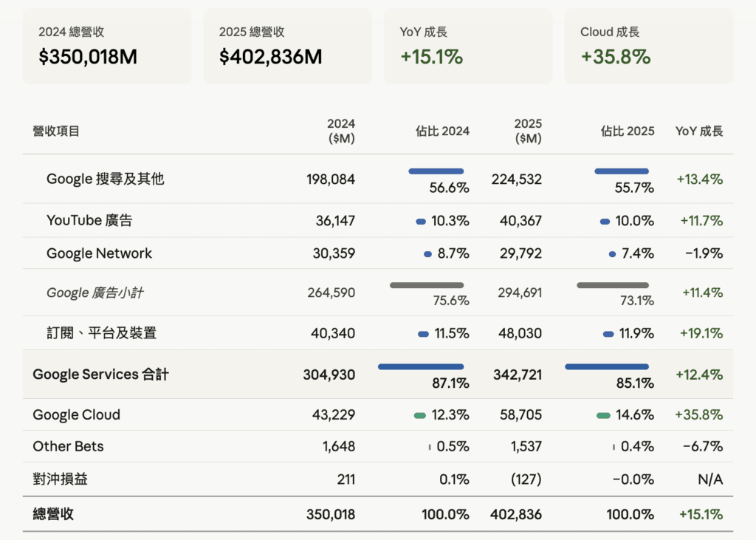Select the 總營收 total row label
The image size is (756, 540).
[x=53, y=514]
